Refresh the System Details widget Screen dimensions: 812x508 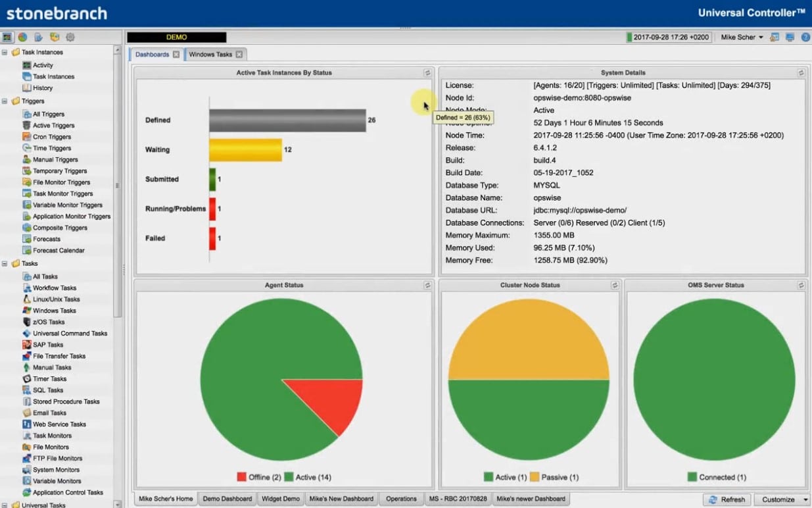[x=801, y=73]
